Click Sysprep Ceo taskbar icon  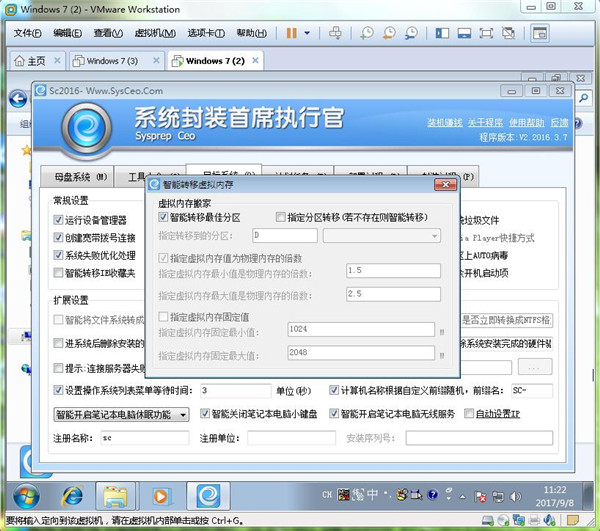(x=208, y=496)
